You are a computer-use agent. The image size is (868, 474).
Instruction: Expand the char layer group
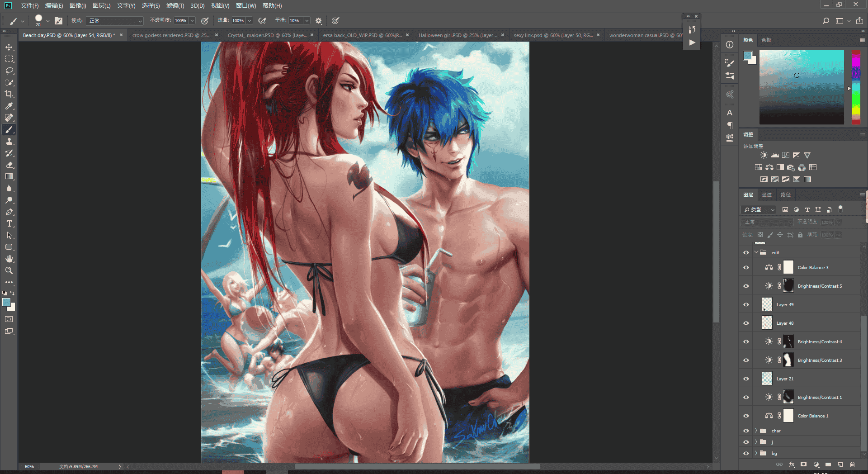(756, 431)
